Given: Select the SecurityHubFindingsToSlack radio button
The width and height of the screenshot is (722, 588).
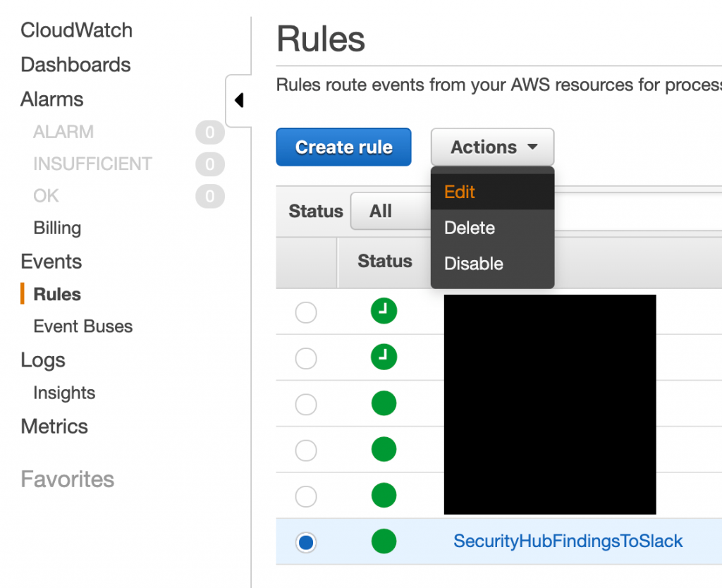Looking at the screenshot, I should (x=306, y=542).
